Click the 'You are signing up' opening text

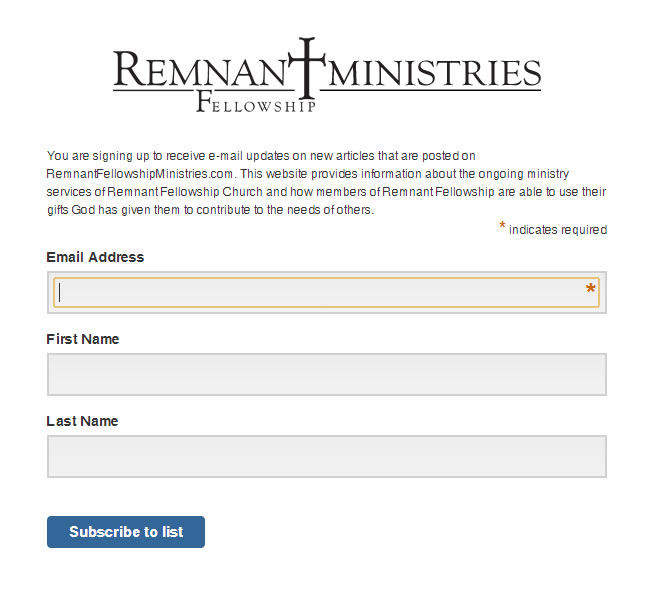coord(100,155)
